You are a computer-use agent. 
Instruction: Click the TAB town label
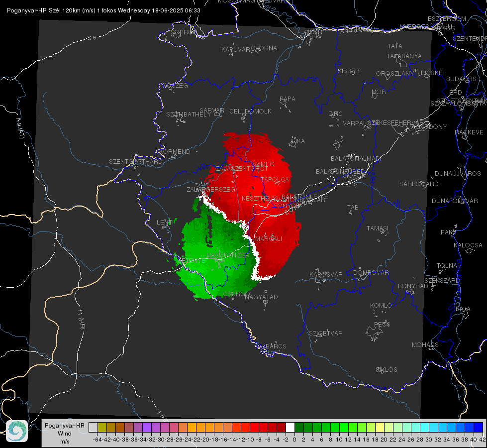pos(353,207)
